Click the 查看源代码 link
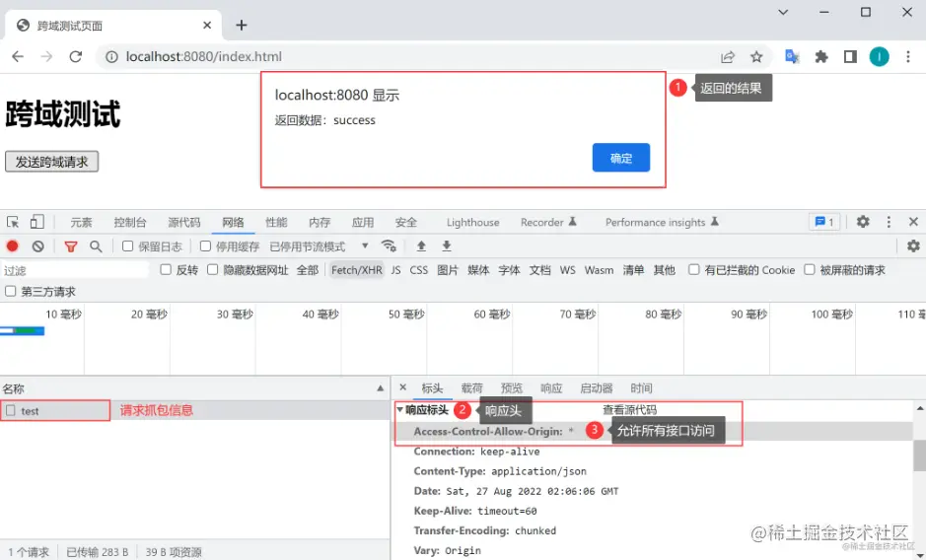The height and width of the screenshot is (560, 926). click(629, 409)
